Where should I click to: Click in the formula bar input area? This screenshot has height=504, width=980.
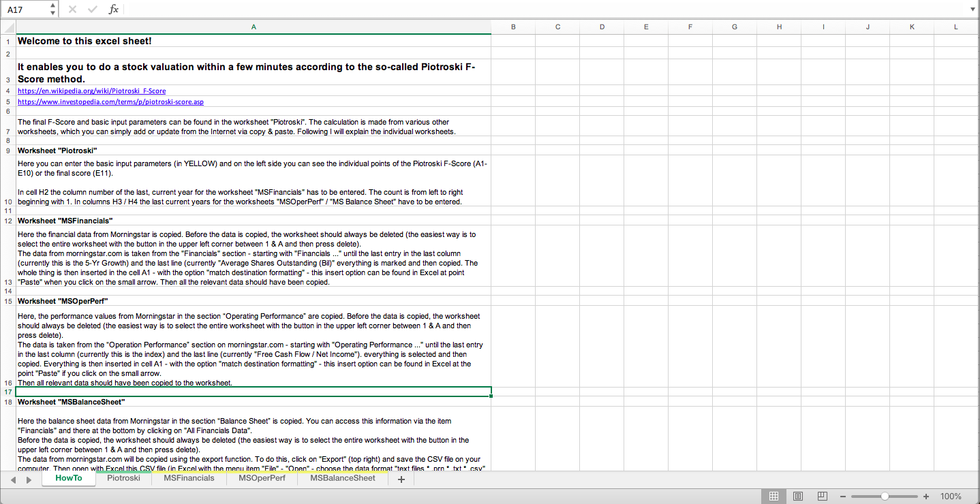[x=545, y=10]
